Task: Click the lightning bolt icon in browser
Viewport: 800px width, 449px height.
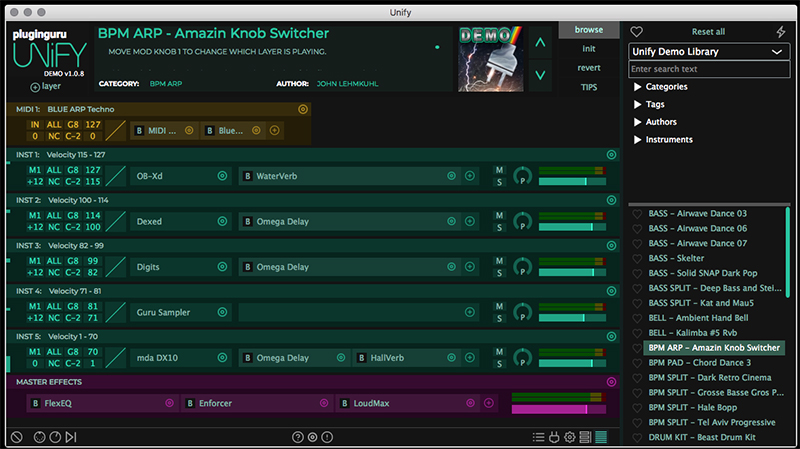Action: click(781, 32)
